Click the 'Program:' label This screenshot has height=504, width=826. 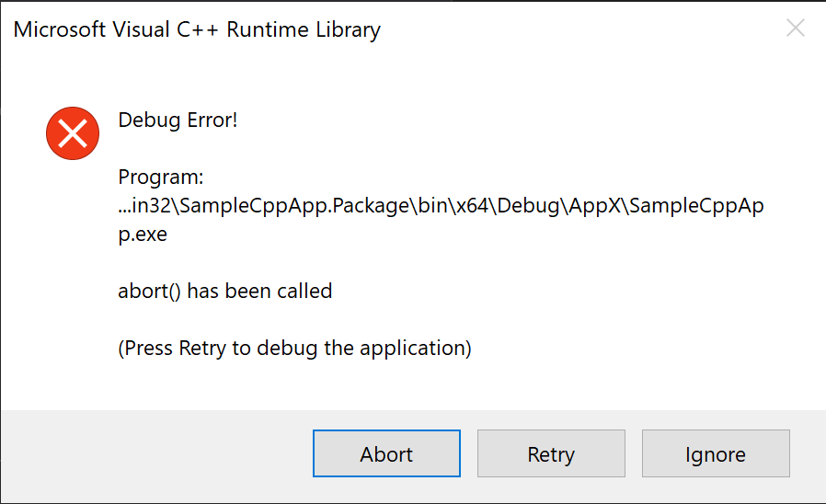coord(160,177)
